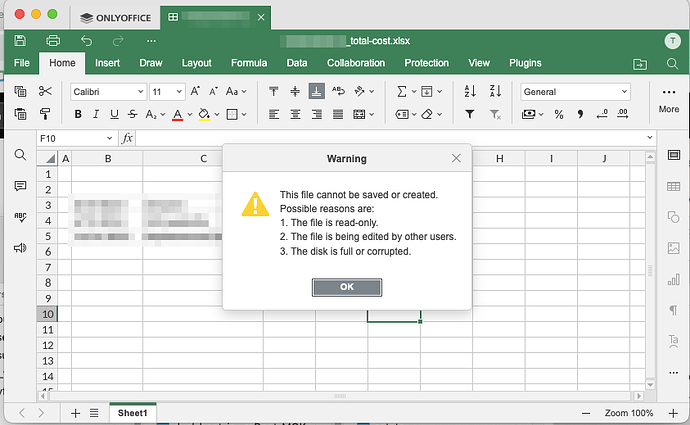Image resolution: width=690 pixels, height=425 pixels.
Task: Increase font size with the larger-A icon
Action: (195, 92)
